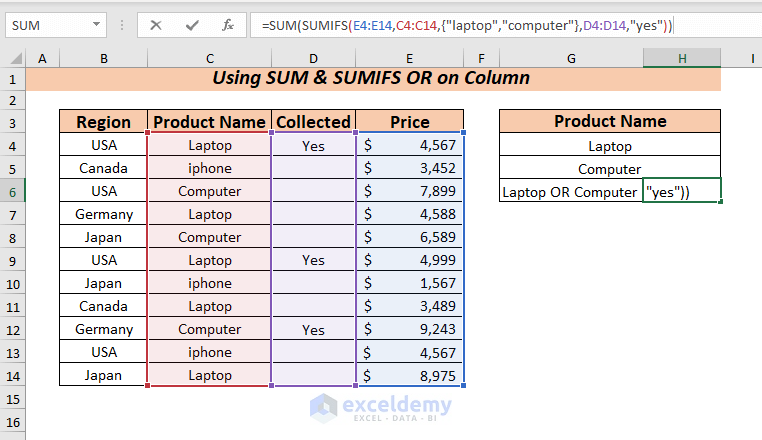
Task: Select column C header
Action: click(x=209, y=59)
